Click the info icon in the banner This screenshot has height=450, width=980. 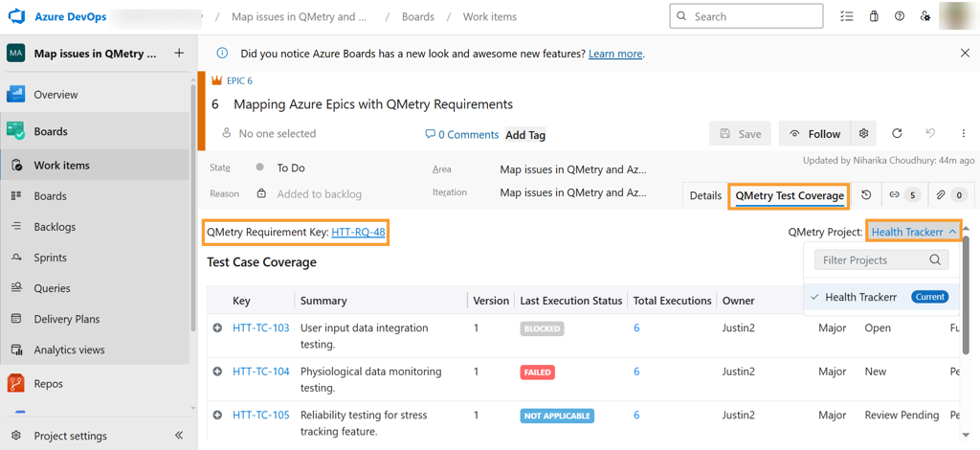click(222, 53)
